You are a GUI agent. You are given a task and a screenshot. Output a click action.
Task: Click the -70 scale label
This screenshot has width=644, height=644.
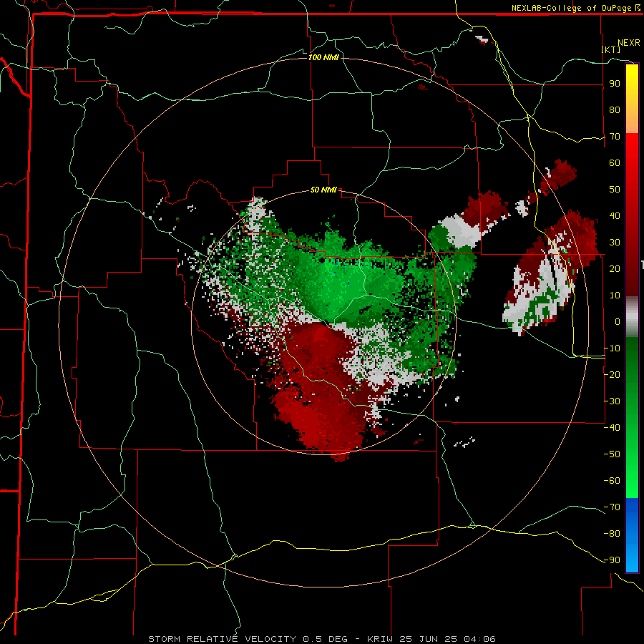pyautogui.click(x=612, y=507)
